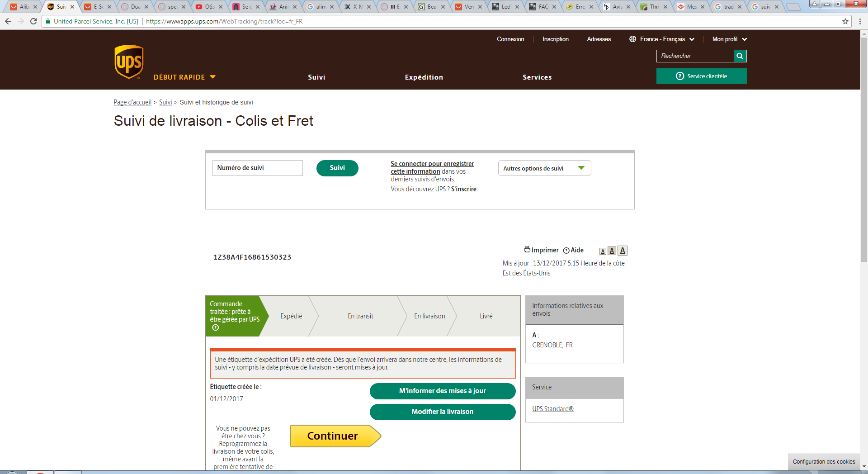Open the Suivi navigation menu
This screenshot has width=868, height=474.
tap(316, 77)
